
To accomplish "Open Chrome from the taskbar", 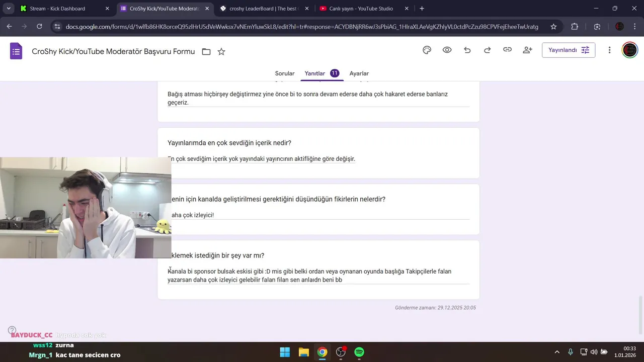I will coord(322,352).
